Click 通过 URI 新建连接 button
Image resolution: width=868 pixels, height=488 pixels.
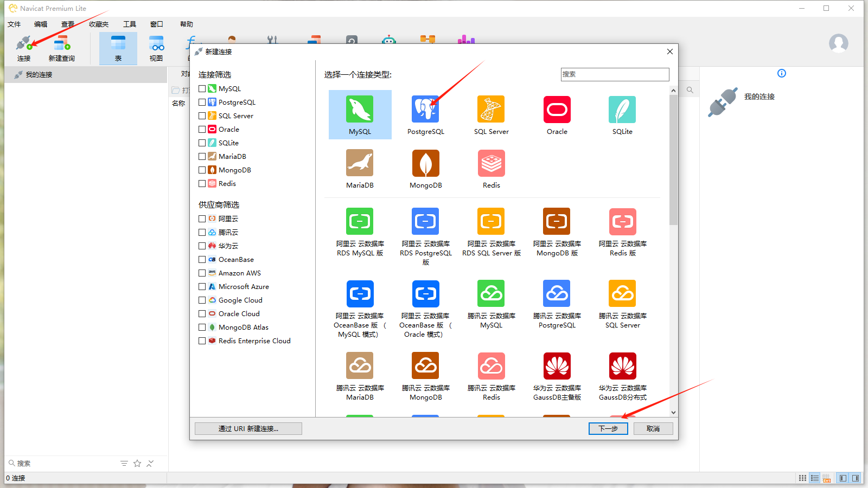(x=248, y=428)
